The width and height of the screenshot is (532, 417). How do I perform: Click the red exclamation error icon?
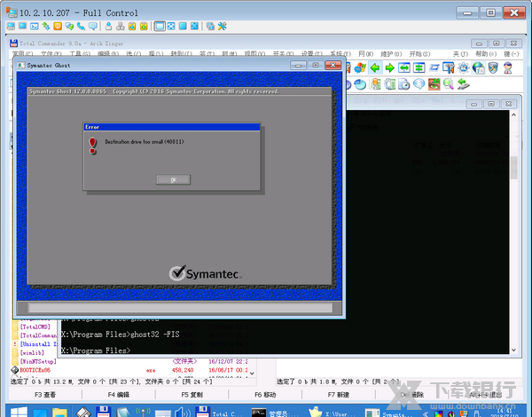[x=92, y=146]
